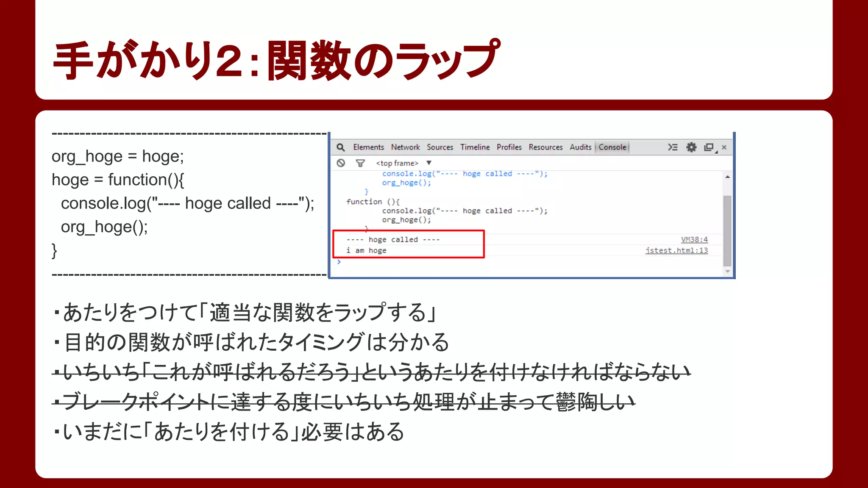
Task: Toggle the console drawer icon
Action: [673, 147]
